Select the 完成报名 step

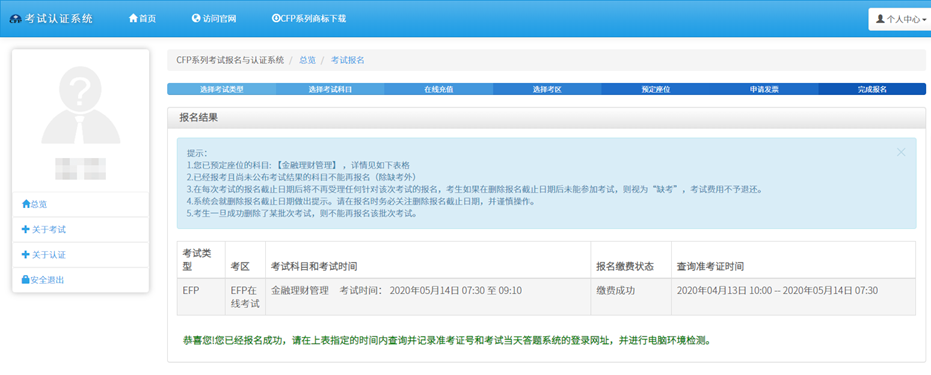click(x=872, y=89)
